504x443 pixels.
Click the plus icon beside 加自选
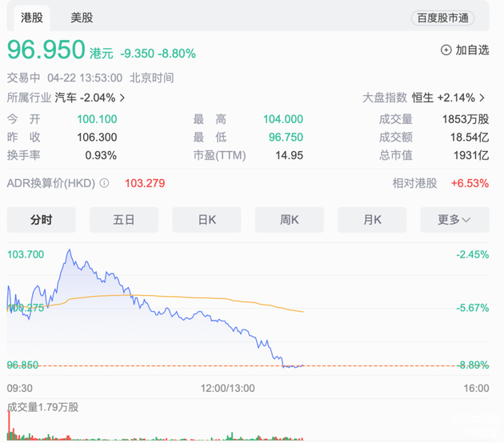click(x=446, y=50)
